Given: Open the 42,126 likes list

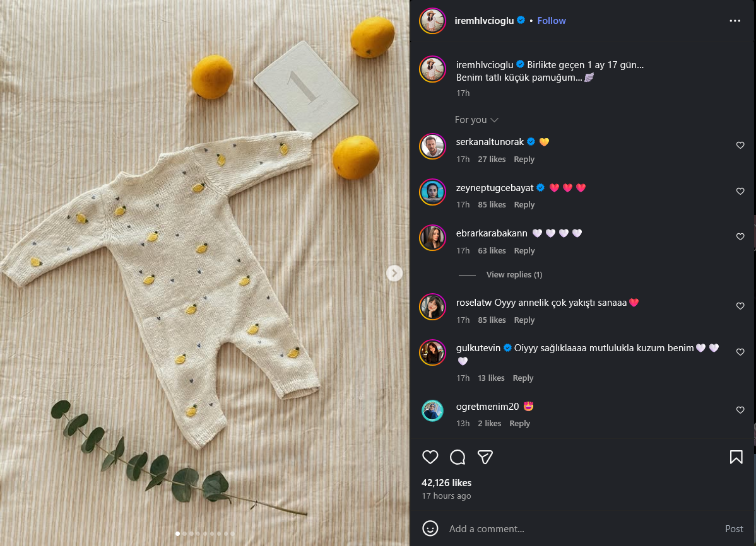Looking at the screenshot, I should [x=446, y=483].
